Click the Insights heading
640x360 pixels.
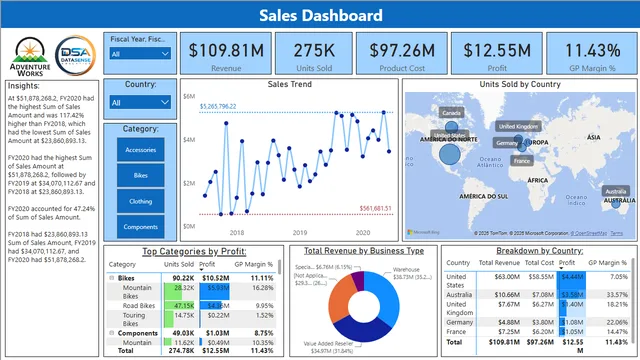coord(24,86)
